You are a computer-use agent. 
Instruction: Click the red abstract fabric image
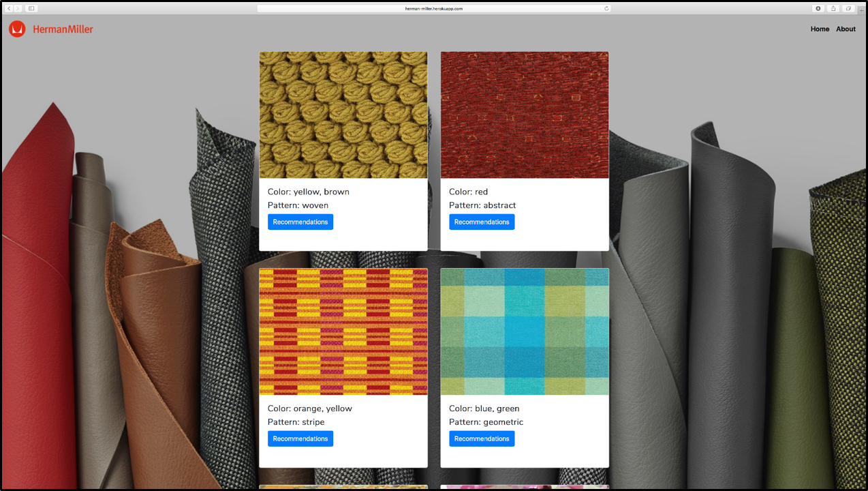click(x=525, y=115)
